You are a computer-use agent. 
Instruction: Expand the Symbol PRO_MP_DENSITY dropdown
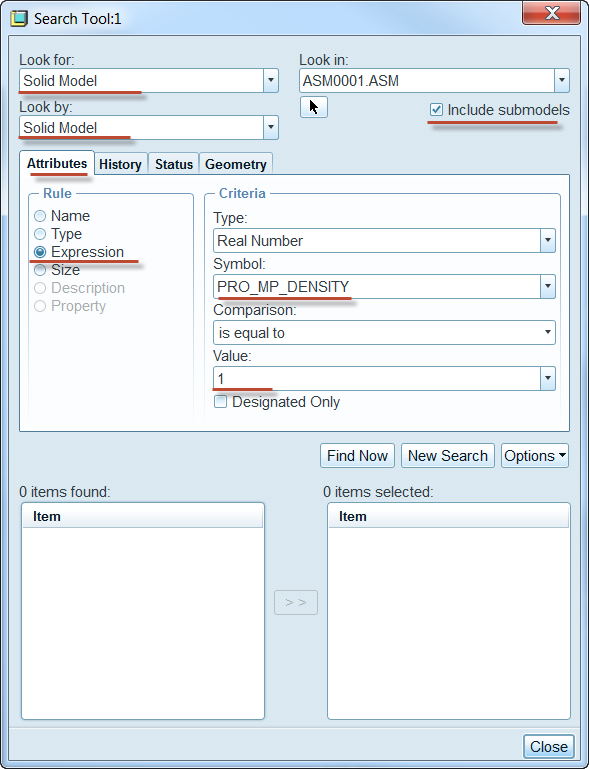[x=548, y=286]
